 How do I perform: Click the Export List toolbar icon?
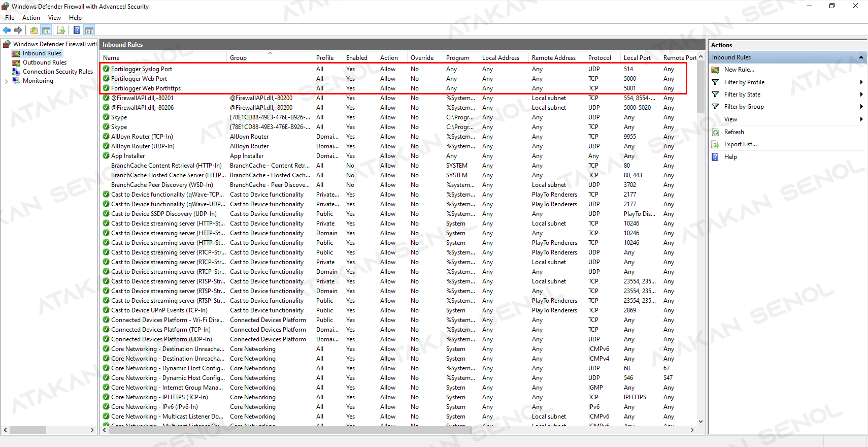(61, 30)
